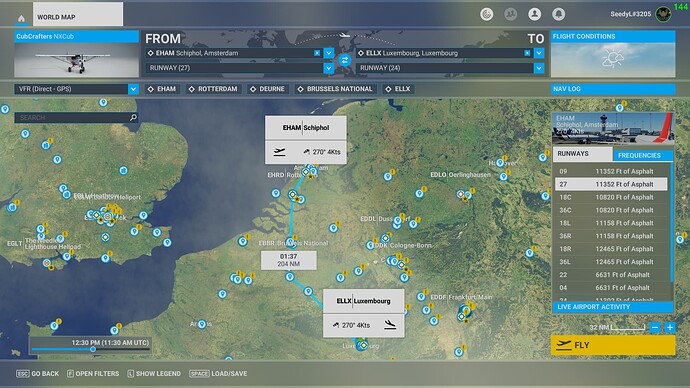Viewport: 690px width, 388px height.
Task: Clear the EHAM departure airport
Action: pyautogui.click(x=317, y=53)
